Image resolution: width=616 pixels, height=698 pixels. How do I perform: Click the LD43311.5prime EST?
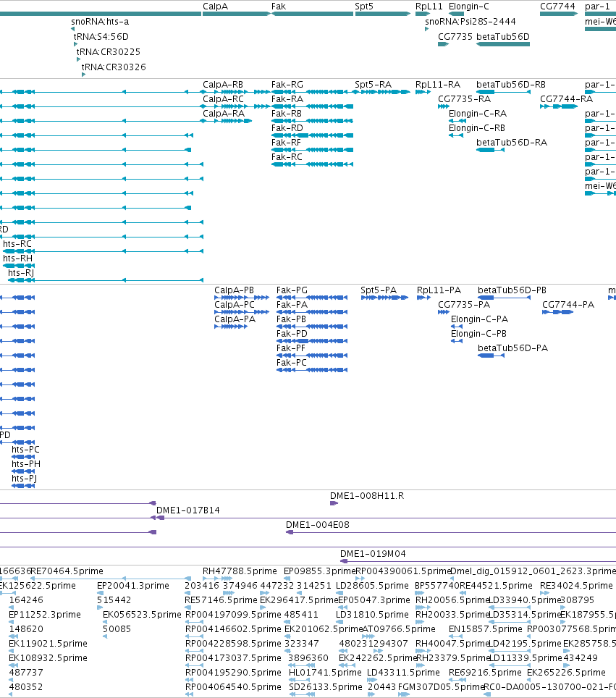371,680
